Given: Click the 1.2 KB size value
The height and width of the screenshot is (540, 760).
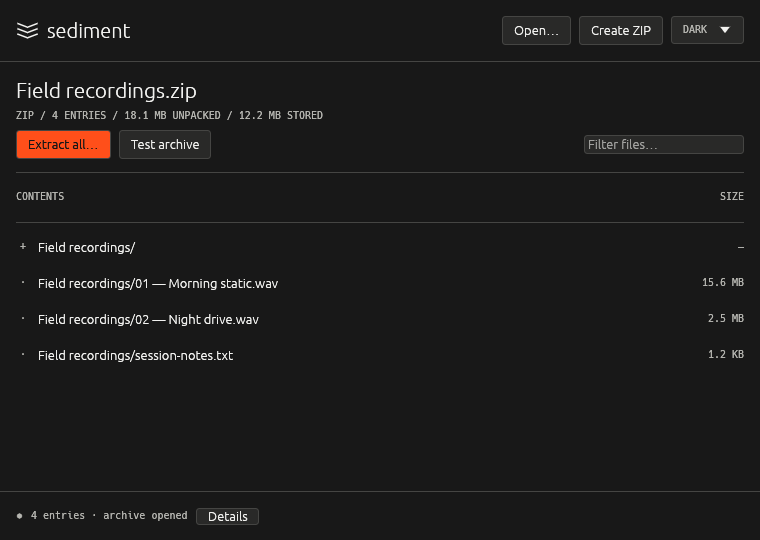Looking at the screenshot, I should (726, 354).
